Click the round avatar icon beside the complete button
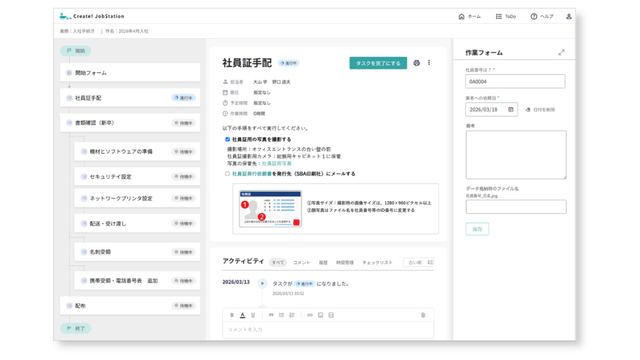Image resolution: width=640 pixels, height=360 pixels. [x=416, y=63]
